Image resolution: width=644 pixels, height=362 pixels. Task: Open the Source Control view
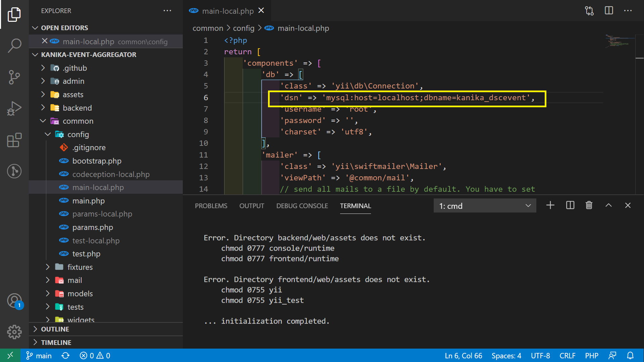[14, 77]
